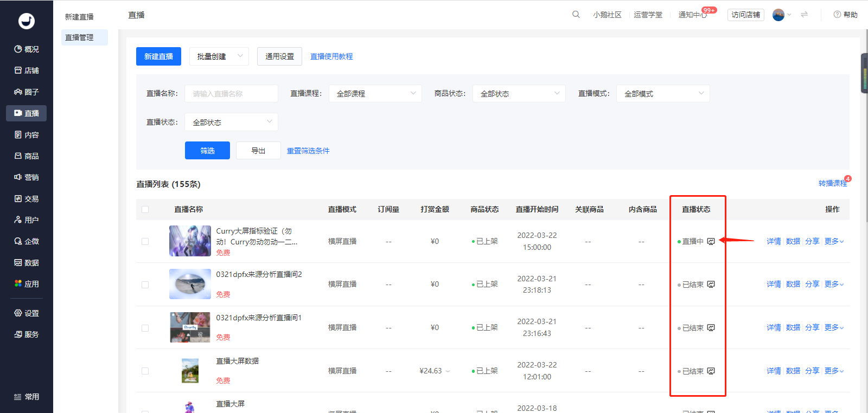Expand 更多 for 0321dpfx来源分析直播间1 row
The image size is (868, 413).
834,327
